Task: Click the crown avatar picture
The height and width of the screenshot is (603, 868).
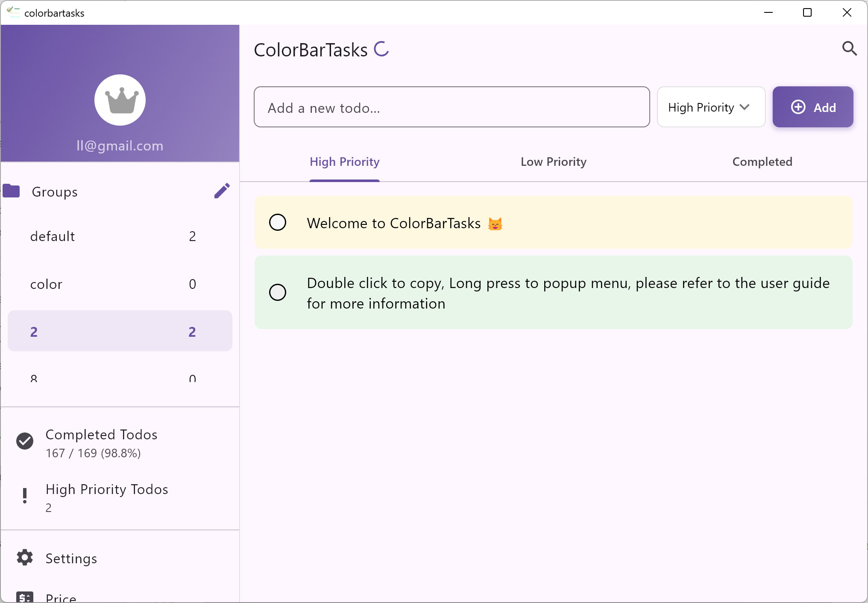Action: pos(120,100)
